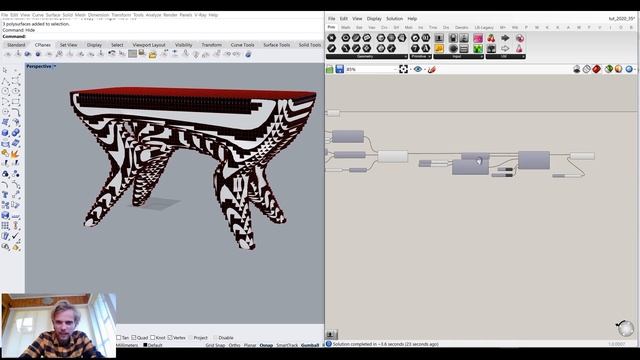The width and height of the screenshot is (640, 360).
Task: Click the cherries icon in the Util group
Action: coord(491,38)
